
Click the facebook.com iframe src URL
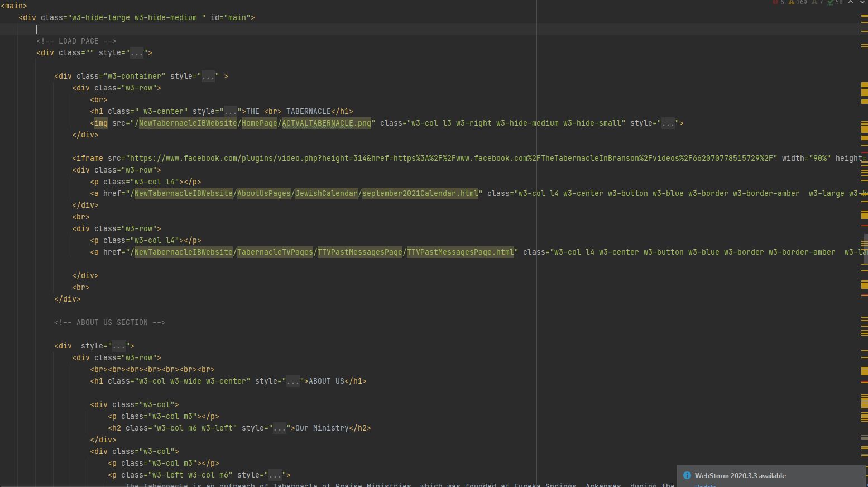tap(452, 159)
